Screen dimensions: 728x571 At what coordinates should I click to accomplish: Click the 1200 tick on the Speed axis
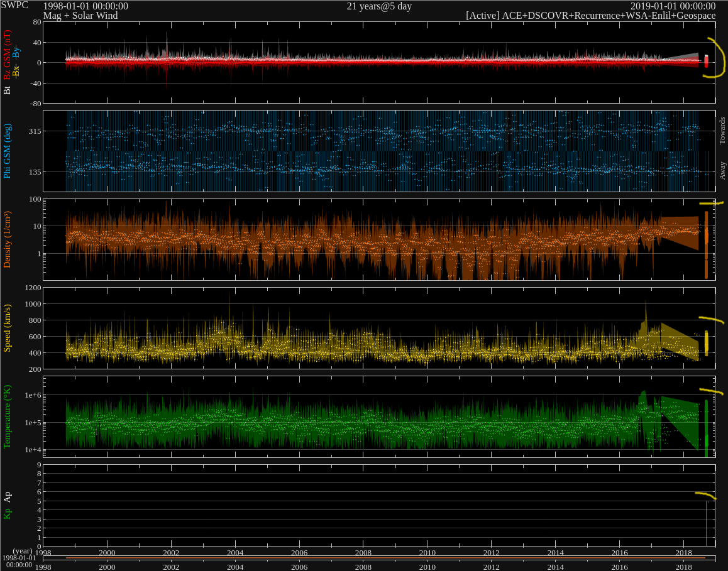click(33, 288)
